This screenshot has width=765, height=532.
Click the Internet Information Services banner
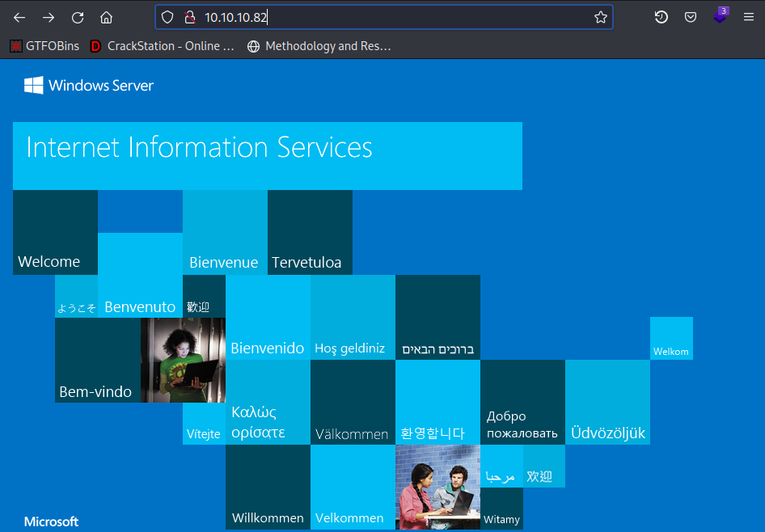coord(268,156)
